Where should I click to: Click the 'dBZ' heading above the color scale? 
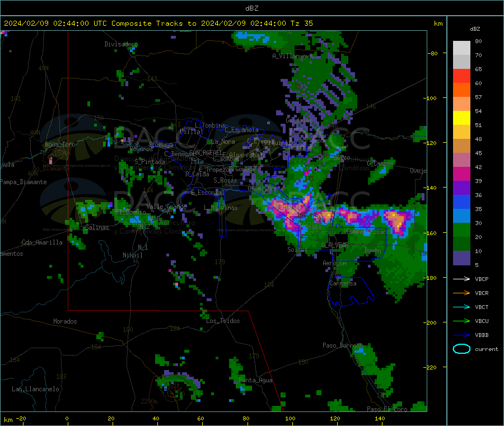point(475,29)
